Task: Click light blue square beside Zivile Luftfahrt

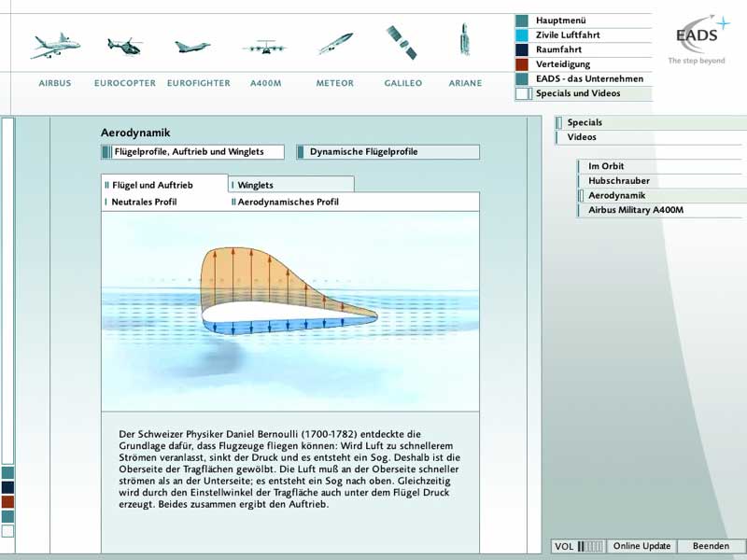Action: tap(522, 35)
